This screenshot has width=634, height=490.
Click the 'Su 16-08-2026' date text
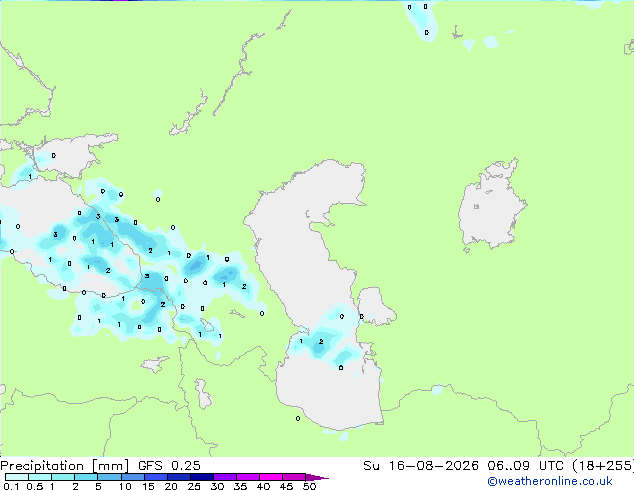(421, 466)
